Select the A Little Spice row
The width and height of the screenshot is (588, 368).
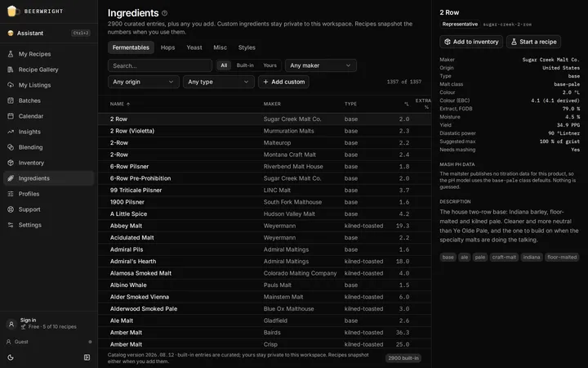[265, 214]
